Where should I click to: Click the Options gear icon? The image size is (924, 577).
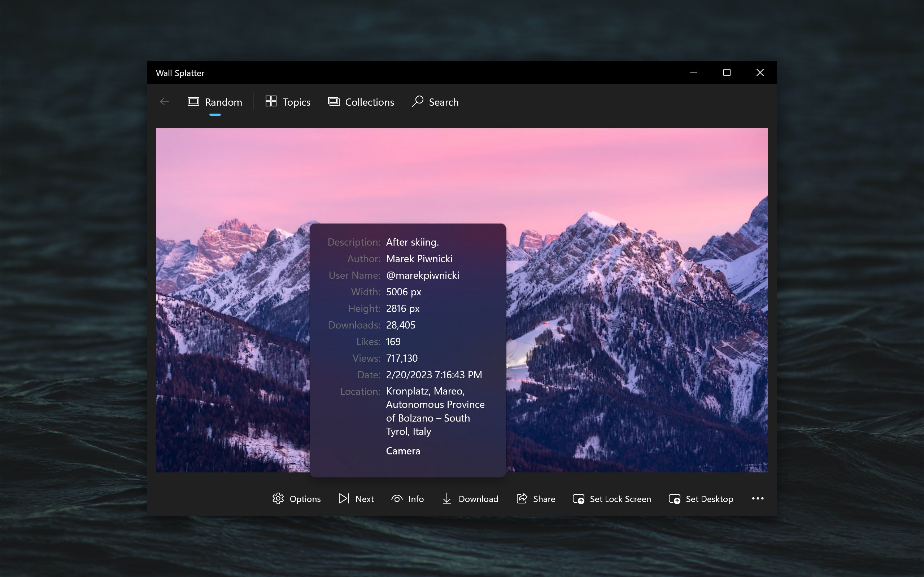click(278, 498)
